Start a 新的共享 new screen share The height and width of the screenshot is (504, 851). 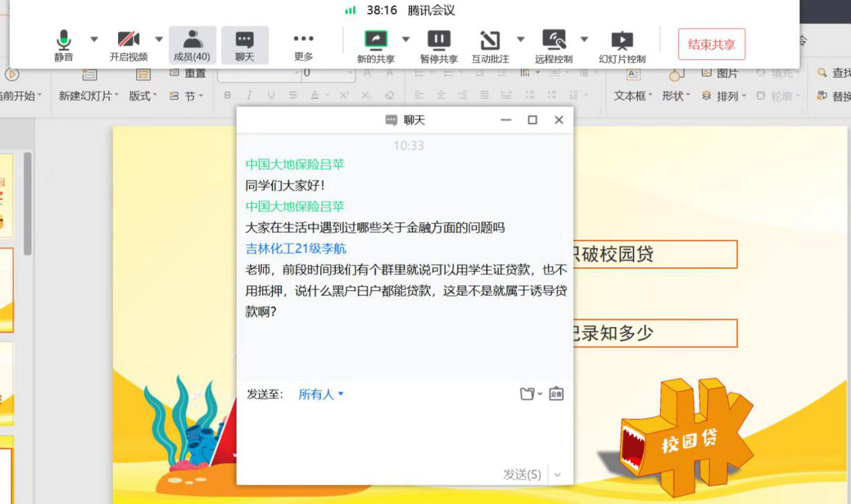point(376,46)
